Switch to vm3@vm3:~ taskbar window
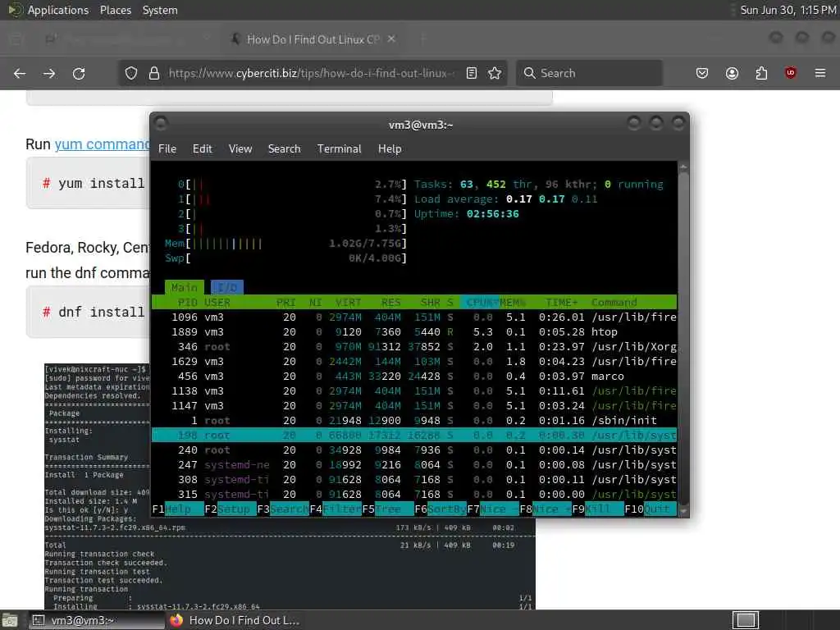This screenshot has width=840, height=630. [97, 620]
